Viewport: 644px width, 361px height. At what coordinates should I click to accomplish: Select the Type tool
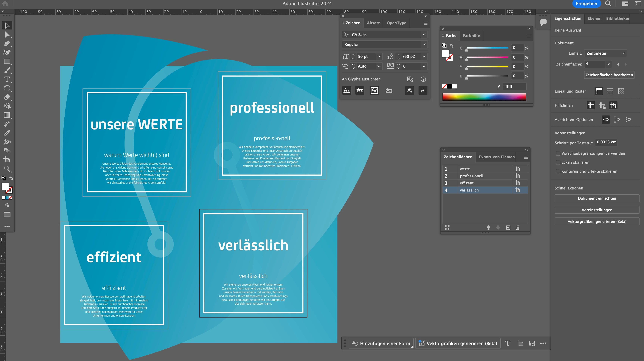7,79
